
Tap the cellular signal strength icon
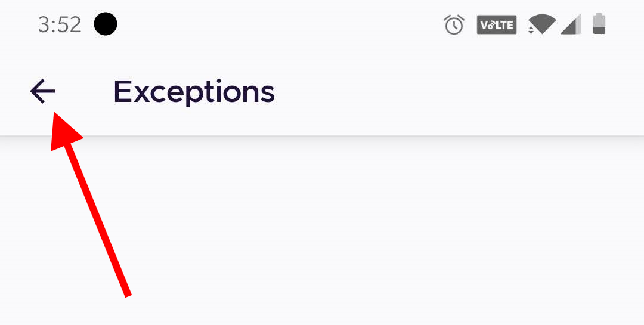click(x=571, y=25)
